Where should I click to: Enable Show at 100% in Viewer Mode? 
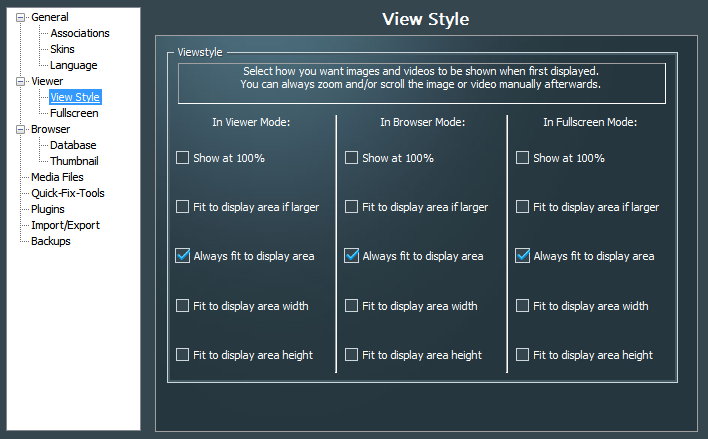(x=182, y=158)
